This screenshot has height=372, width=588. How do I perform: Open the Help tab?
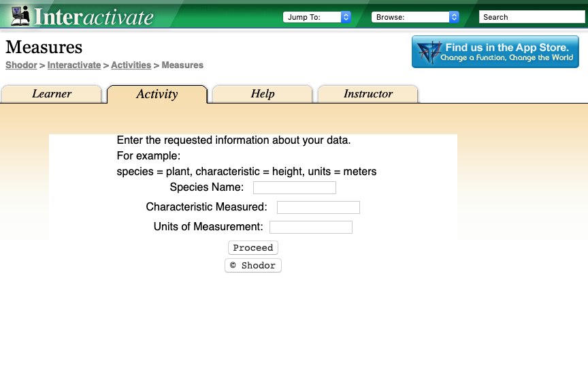pyautogui.click(x=263, y=94)
